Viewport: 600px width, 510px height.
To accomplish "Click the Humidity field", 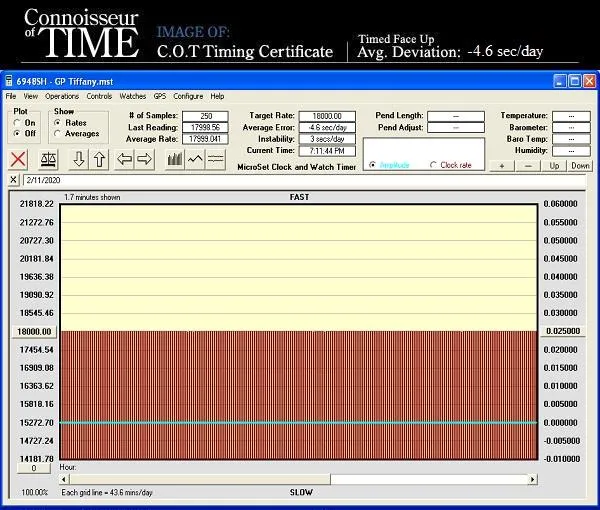I will [x=571, y=151].
